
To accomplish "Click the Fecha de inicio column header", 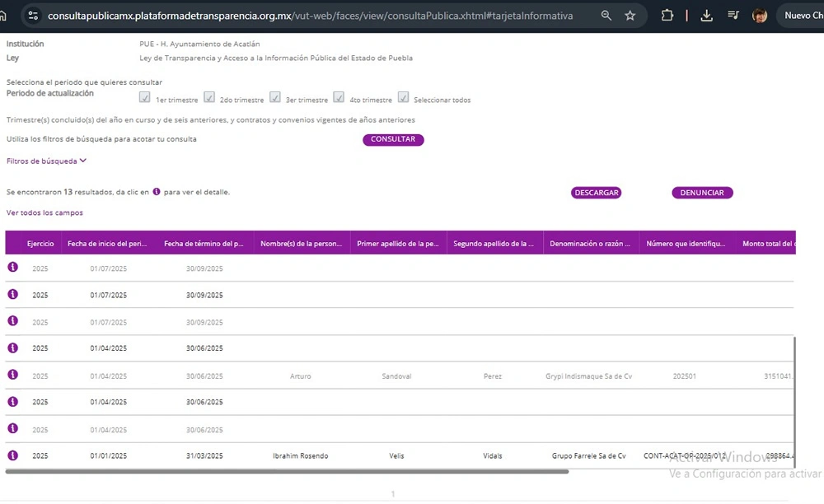I will [107, 244].
